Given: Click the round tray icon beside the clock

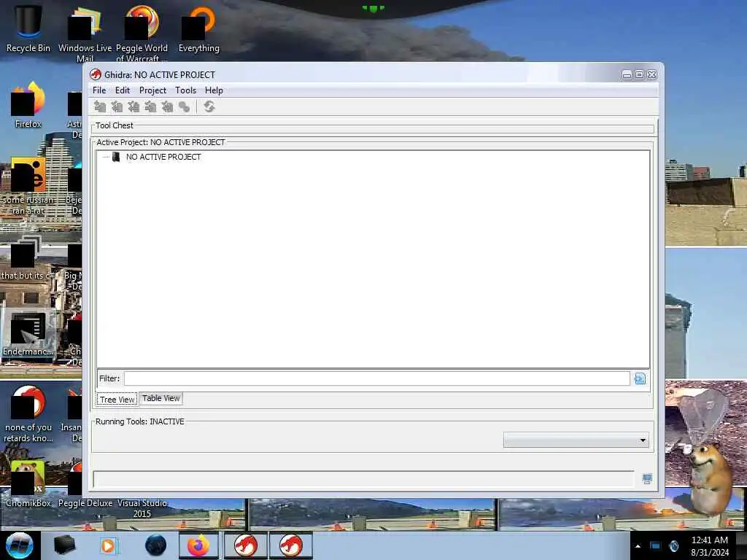Looking at the screenshot, I should [x=673, y=546].
